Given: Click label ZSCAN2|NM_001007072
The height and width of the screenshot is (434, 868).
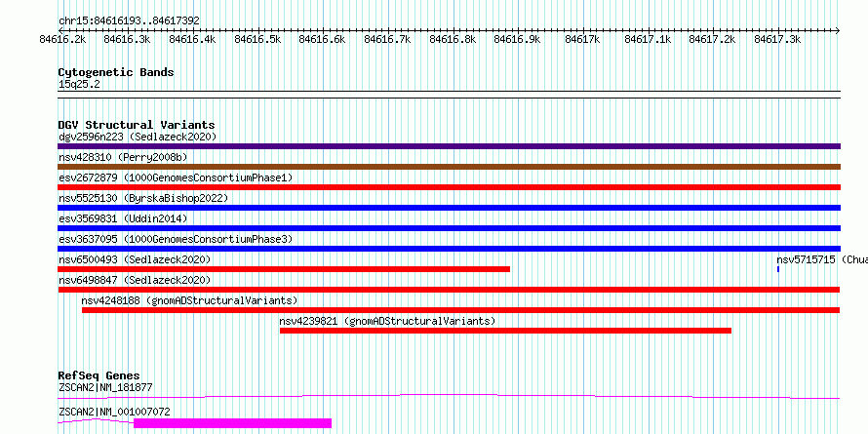Looking at the screenshot, I should tap(114, 412).
